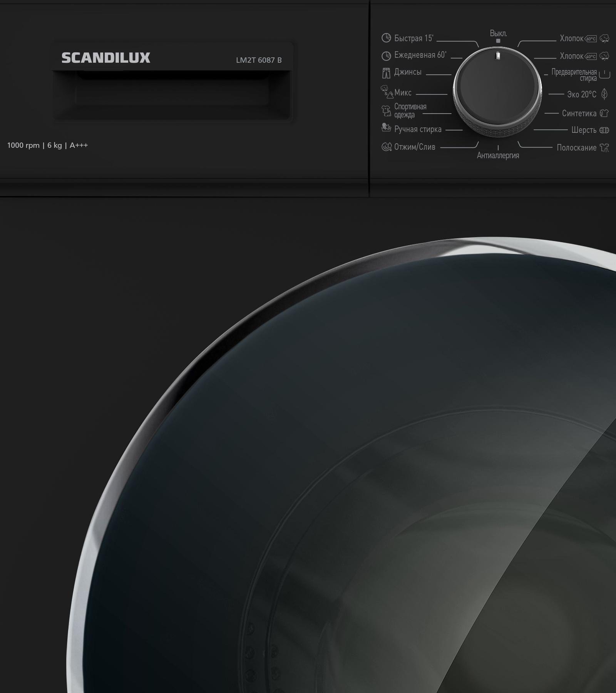Click the Выкл. off position marker
Viewport: 616px width, 693px height.
(x=498, y=40)
